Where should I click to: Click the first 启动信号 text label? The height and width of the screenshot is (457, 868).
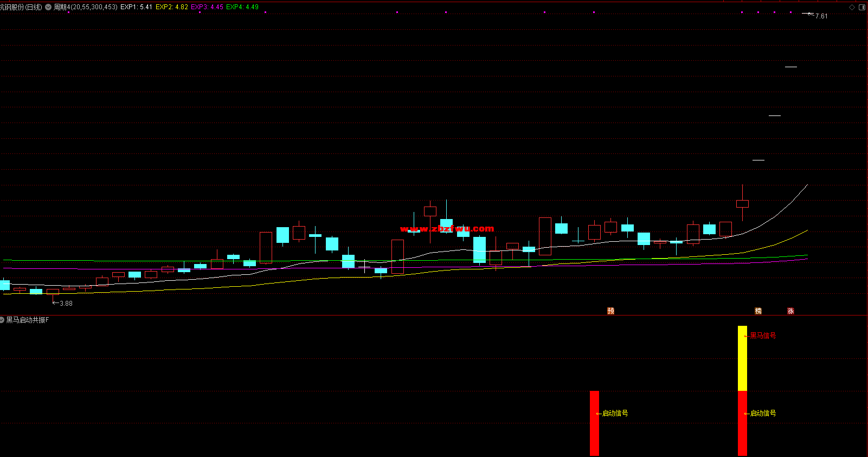[x=615, y=413]
